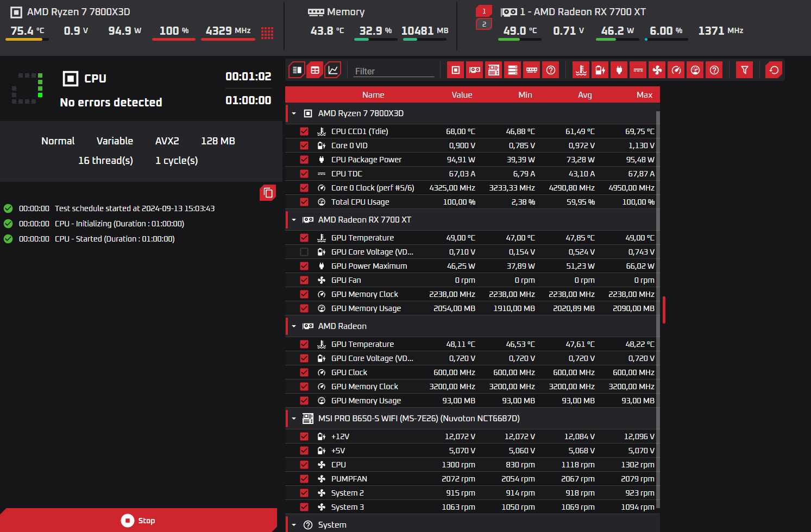
Task: Uncheck the Core 0 VID checkbox
Action: pyautogui.click(x=304, y=145)
